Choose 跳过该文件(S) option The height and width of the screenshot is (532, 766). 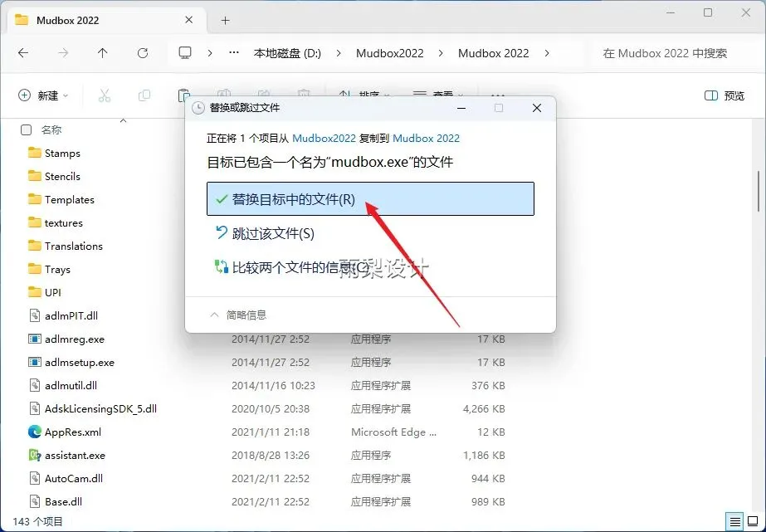(370, 233)
